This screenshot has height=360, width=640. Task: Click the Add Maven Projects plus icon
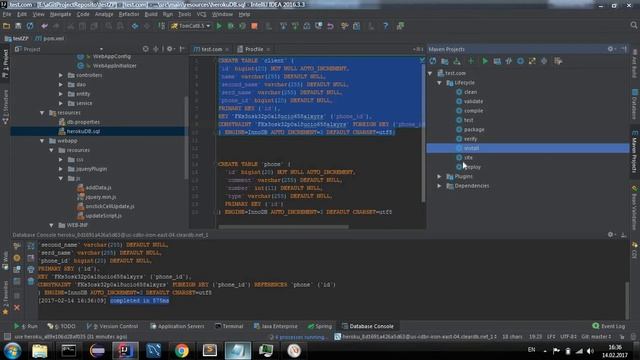[x=471, y=61]
